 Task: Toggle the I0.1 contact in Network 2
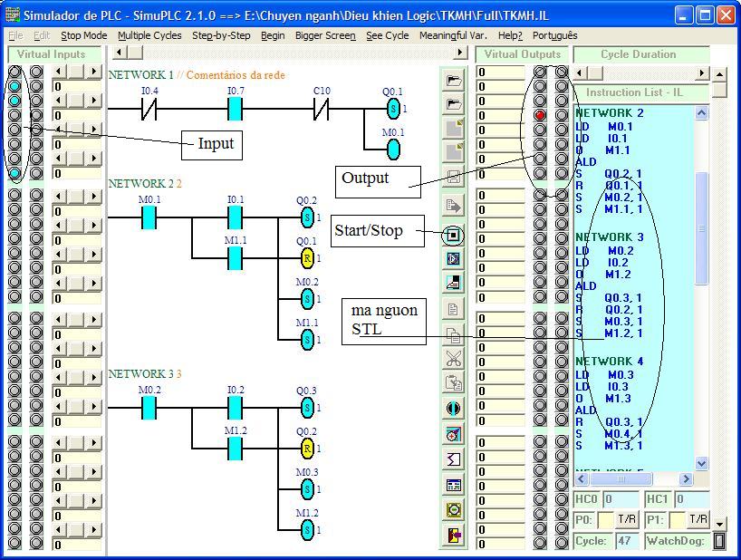(235, 218)
